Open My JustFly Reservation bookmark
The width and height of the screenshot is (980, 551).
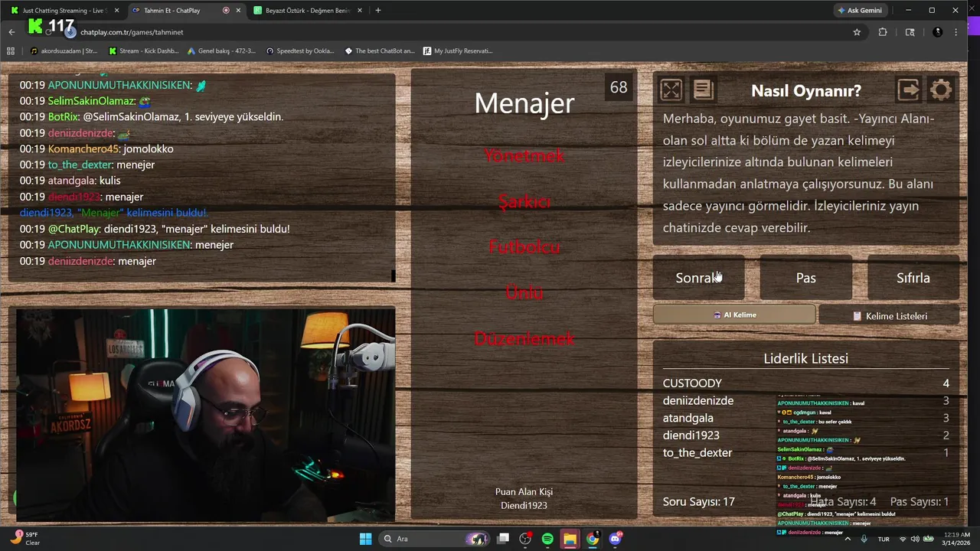(458, 51)
